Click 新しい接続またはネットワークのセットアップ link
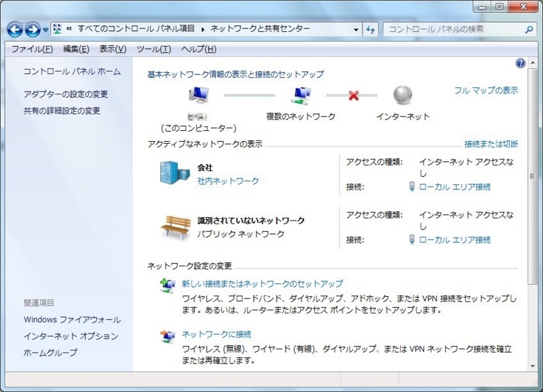This screenshot has height=392, width=543. pyautogui.click(x=263, y=284)
